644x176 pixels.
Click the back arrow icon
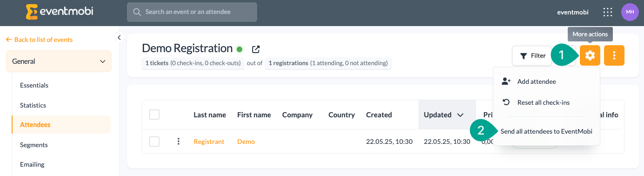tap(9, 40)
